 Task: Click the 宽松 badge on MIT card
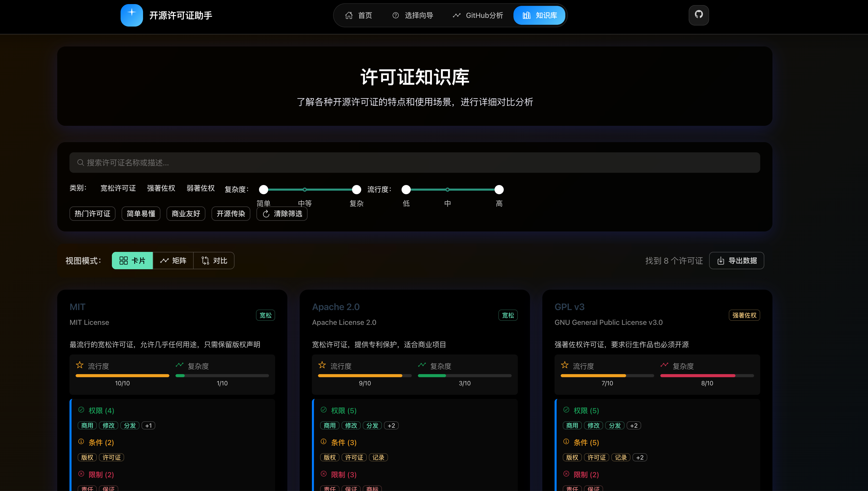tap(265, 315)
